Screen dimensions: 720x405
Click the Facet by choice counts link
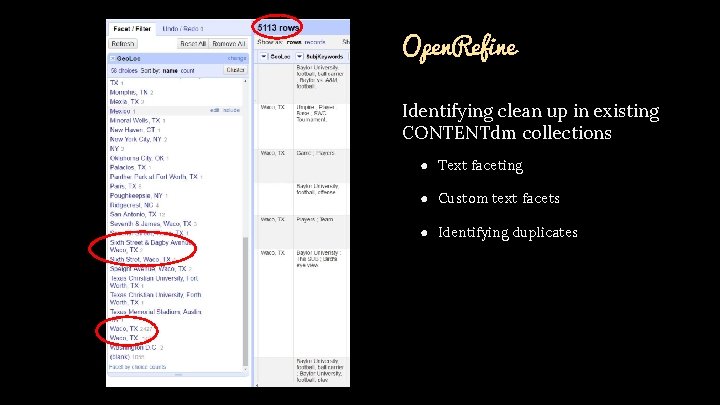(x=137, y=367)
